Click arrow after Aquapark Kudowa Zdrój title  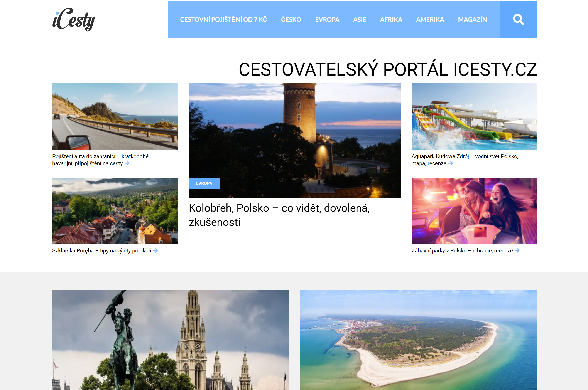coord(450,163)
